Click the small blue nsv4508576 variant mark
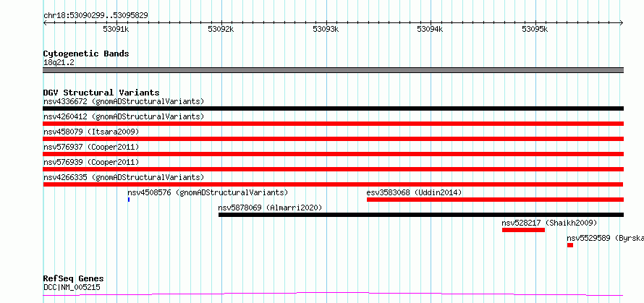The width and height of the screenshot is (644, 303). [x=129, y=200]
